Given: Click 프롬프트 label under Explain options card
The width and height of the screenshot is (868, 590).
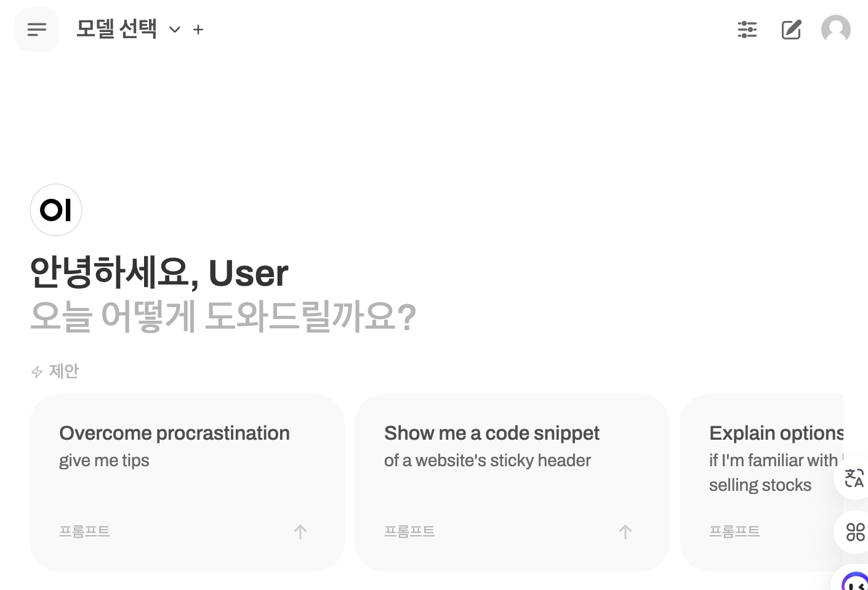Looking at the screenshot, I should [x=734, y=531].
